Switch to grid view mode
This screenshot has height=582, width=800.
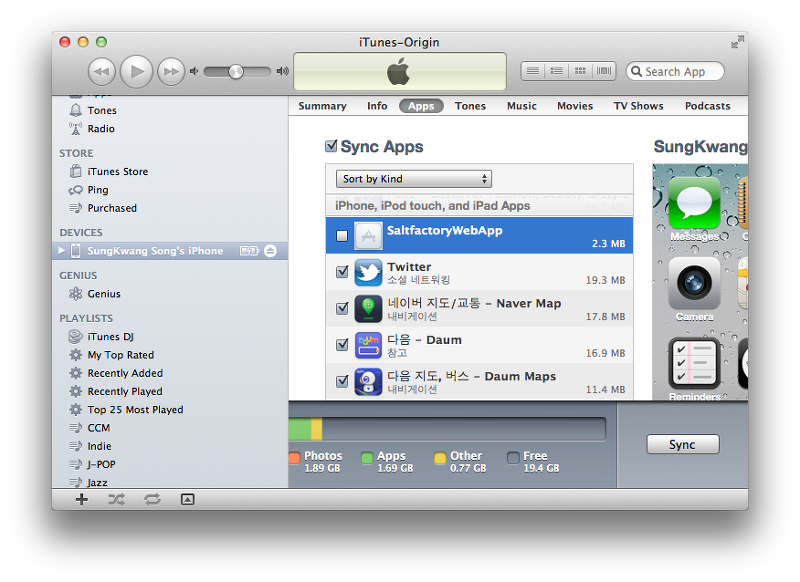tap(580, 71)
